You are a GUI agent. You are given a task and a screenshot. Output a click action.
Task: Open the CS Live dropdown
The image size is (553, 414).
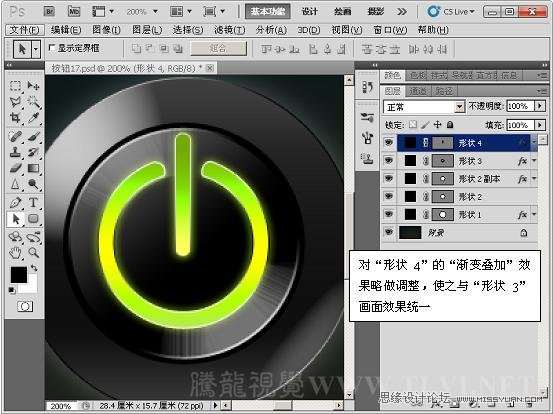(x=451, y=12)
